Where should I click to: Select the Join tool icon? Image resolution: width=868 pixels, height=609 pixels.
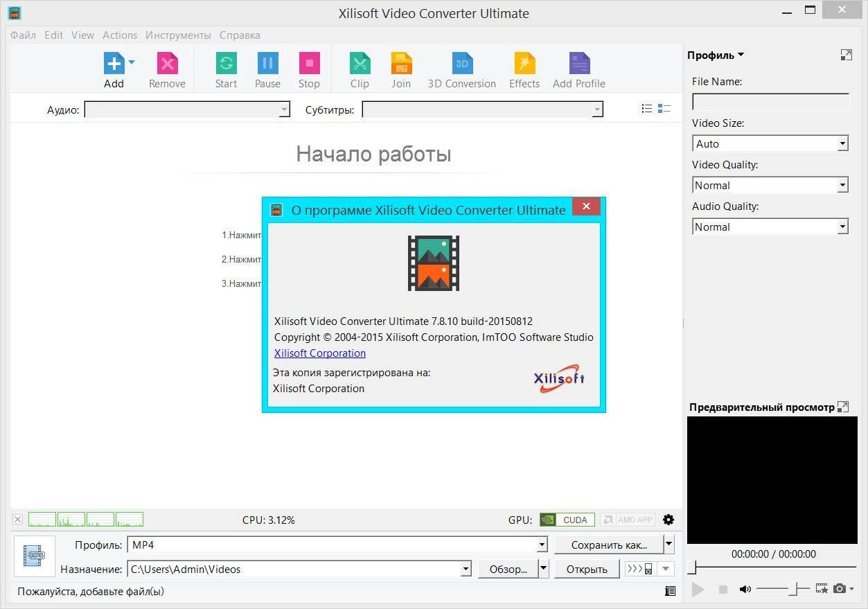click(x=401, y=64)
